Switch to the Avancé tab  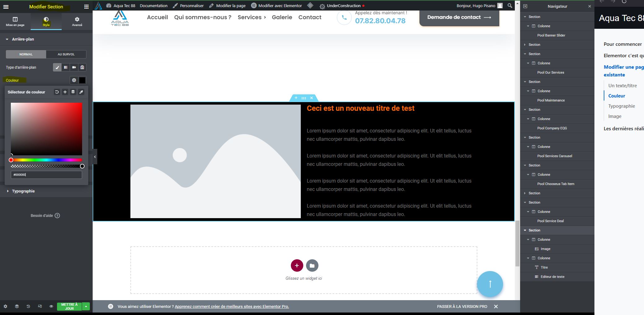click(77, 22)
